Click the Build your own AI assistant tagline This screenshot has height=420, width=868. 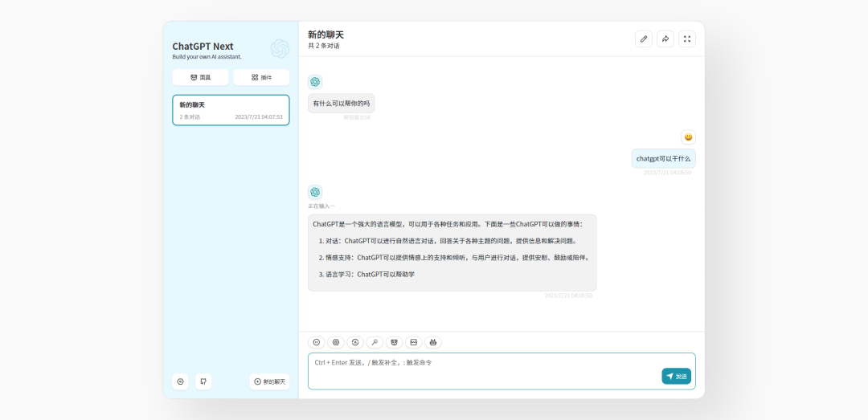coord(207,56)
